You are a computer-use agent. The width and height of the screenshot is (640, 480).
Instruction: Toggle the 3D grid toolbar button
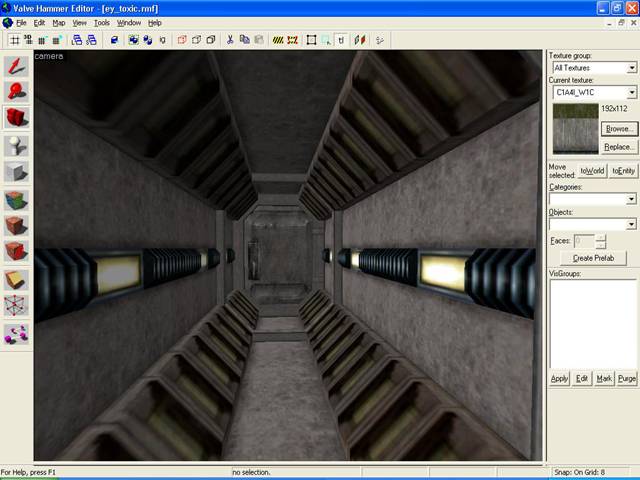coord(28,40)
